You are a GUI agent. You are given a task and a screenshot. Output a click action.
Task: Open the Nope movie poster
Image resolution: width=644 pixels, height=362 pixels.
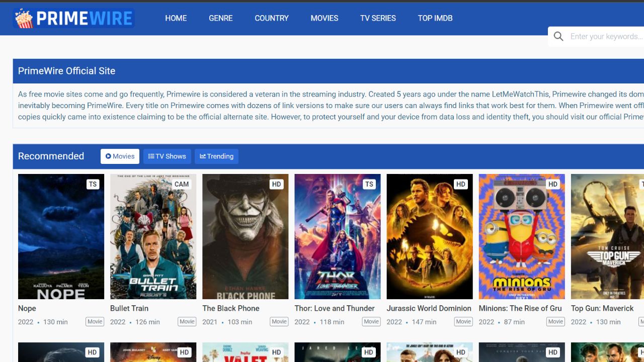point(61,237)
